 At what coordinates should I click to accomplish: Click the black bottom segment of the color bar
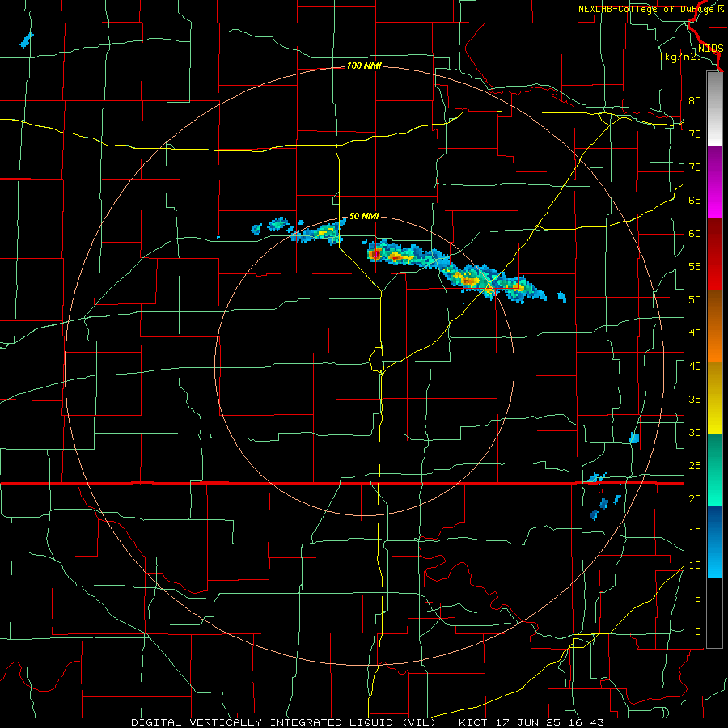coord(714,613)
